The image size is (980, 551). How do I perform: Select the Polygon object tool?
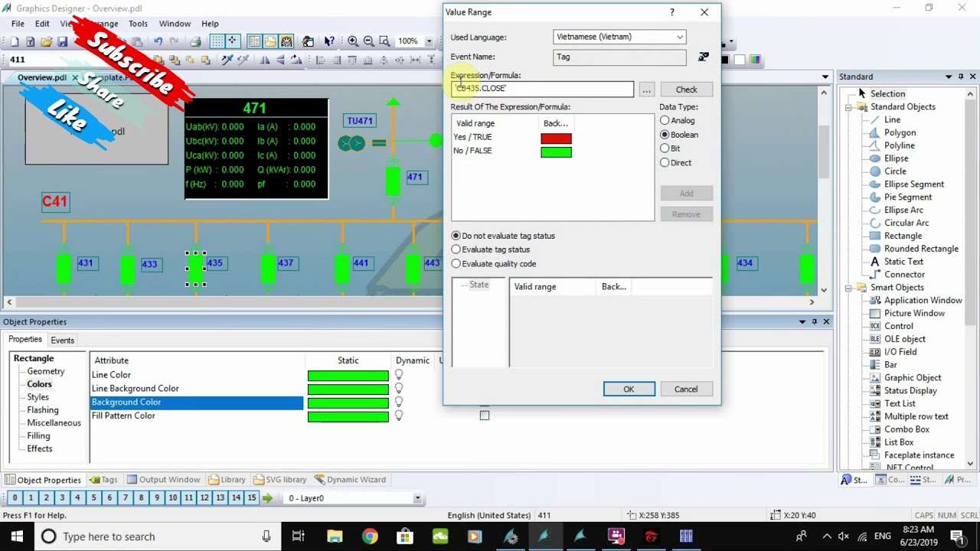[x=900, y=132]
